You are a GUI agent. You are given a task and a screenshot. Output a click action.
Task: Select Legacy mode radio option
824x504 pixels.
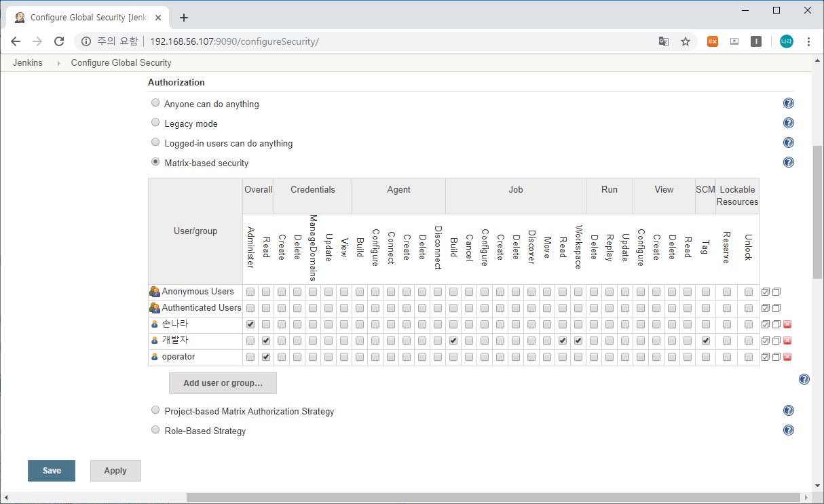tap(155, 123)
